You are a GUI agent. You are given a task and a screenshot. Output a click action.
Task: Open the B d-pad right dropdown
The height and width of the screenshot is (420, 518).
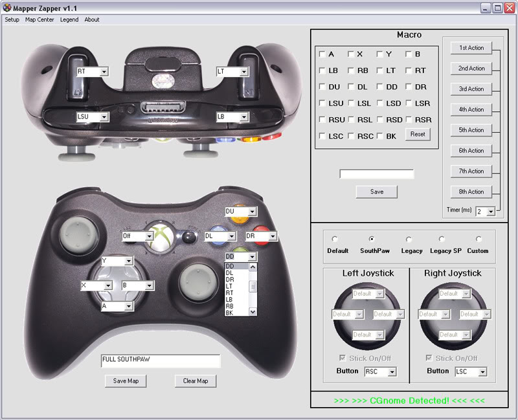coord(150,285)
